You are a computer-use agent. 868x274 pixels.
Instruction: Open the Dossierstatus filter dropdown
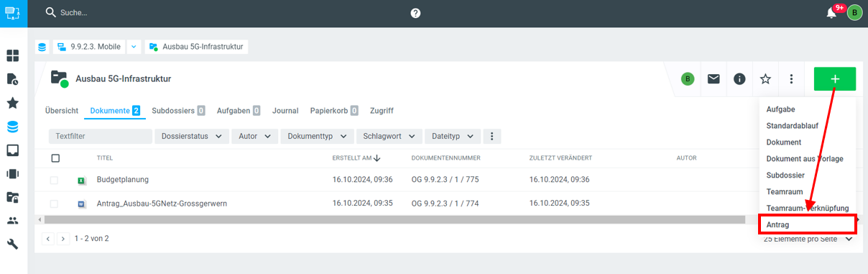coord(192,136)
